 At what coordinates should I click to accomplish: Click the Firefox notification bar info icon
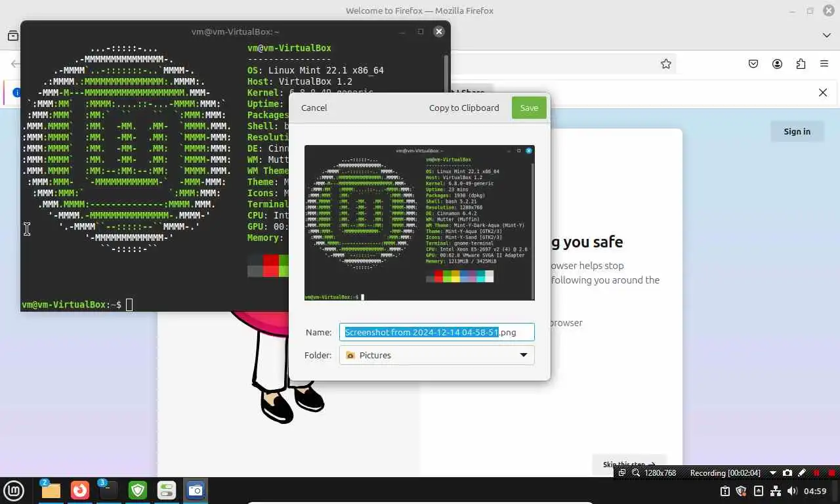16,93
